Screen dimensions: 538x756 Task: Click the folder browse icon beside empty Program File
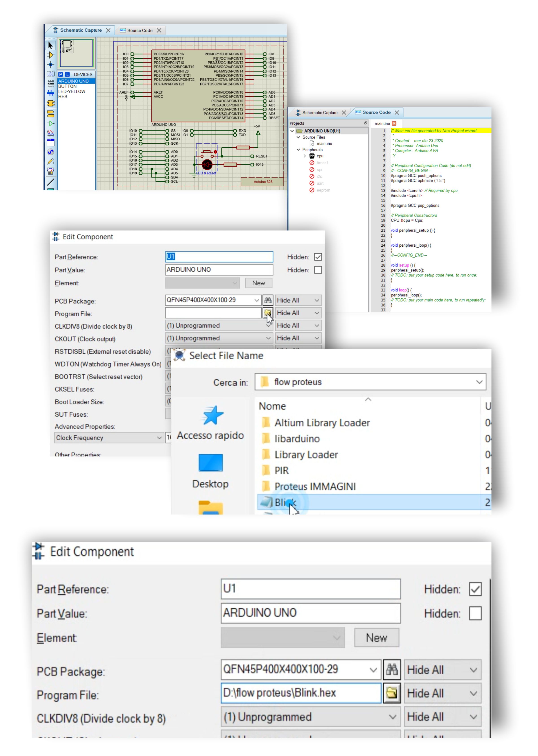pyautogui.click(x=268, y=313)
